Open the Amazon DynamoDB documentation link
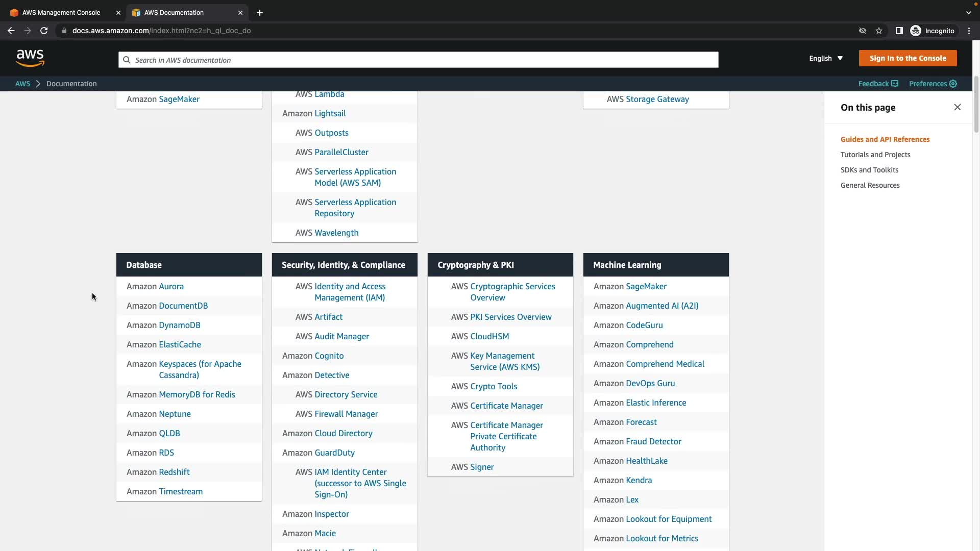 tap(179, 325)
